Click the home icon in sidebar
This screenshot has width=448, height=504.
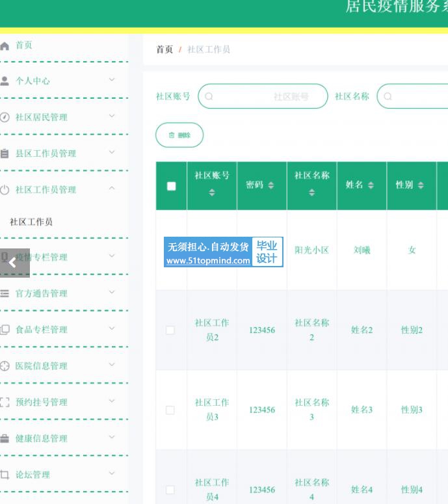point(5,46)
